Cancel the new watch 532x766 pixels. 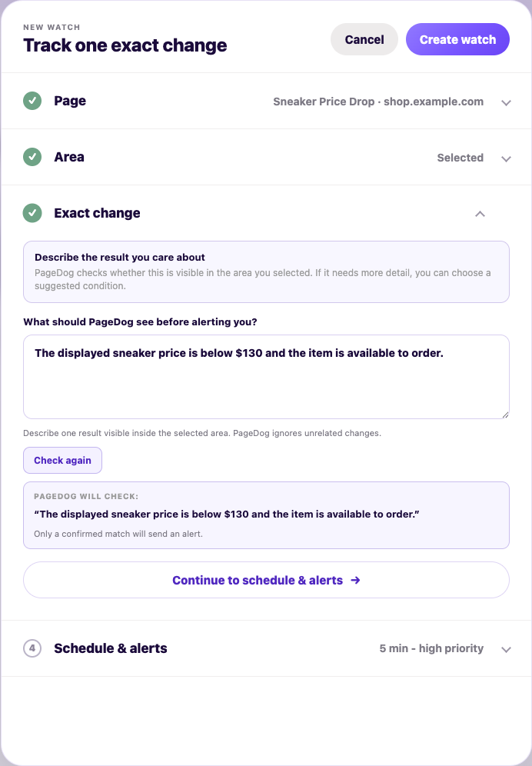point(364,39)
